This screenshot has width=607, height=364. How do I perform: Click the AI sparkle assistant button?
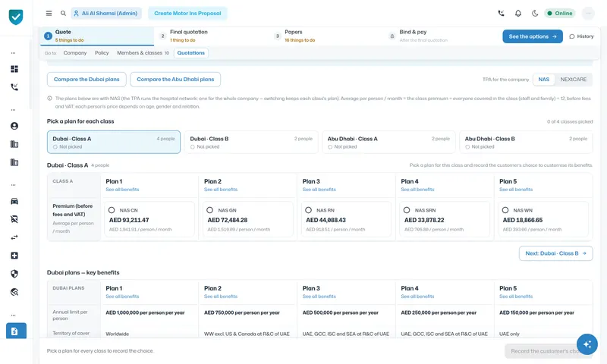[587, 344]
